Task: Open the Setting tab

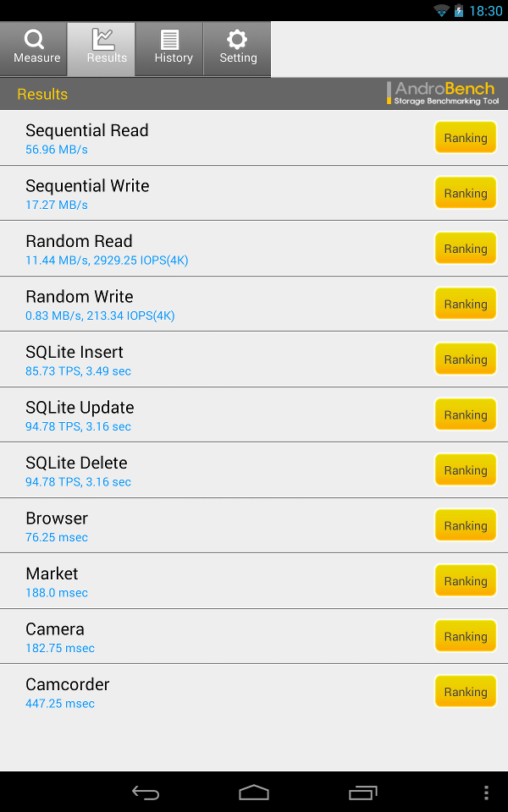Action: point(238,47)
